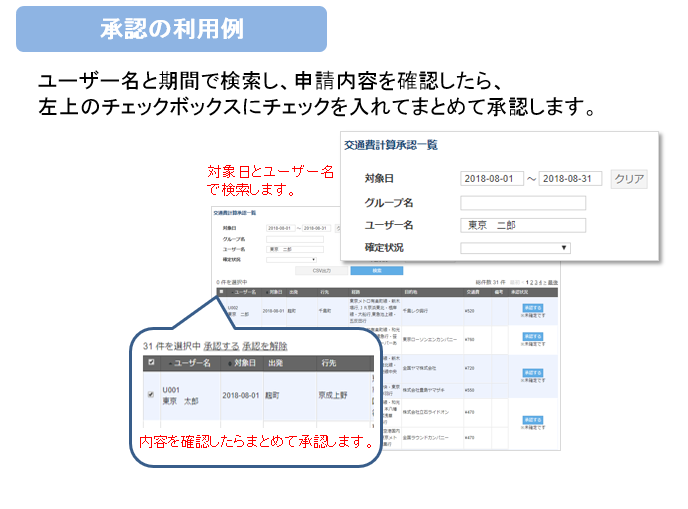Click the 承認を解除 link in the callout
688x509 pixels.
265,346
